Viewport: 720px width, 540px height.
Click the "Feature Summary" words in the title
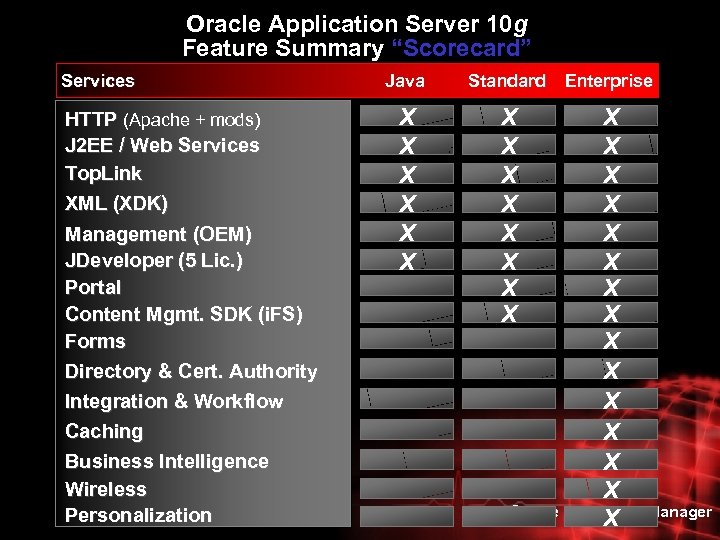pos(283,48)
